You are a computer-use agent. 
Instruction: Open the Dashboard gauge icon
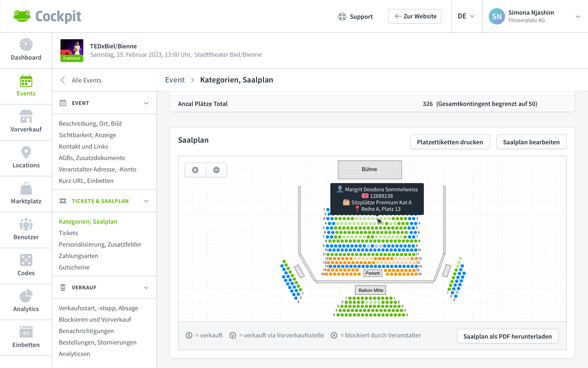pyautogui.click(x=26, y=45)
